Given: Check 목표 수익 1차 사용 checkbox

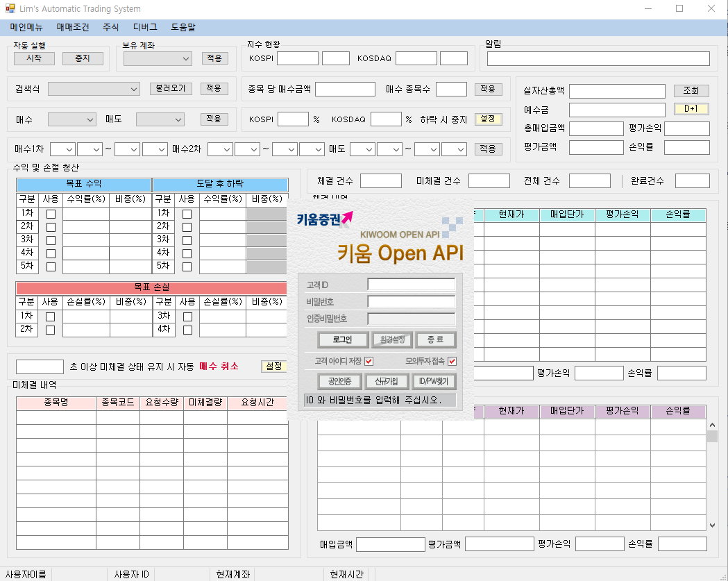Looking at the screenshot, I should [x=51, y=214].
